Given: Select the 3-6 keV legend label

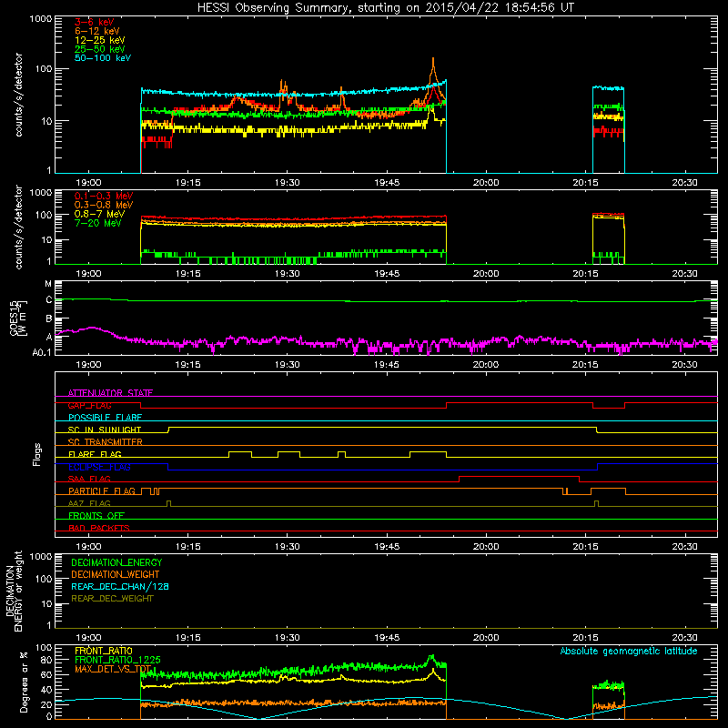Looking at the screenshot, I should point(95,22).
